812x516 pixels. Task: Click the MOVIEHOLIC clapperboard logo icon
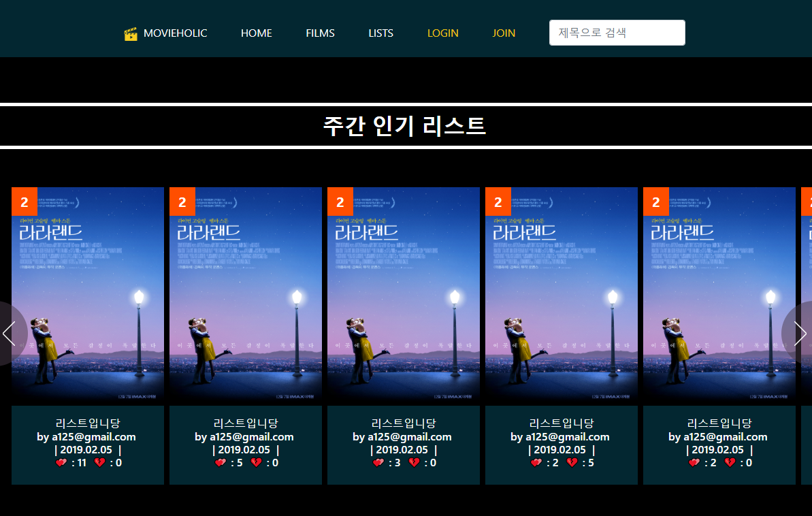pyautogui.click(x=131, y=33)
